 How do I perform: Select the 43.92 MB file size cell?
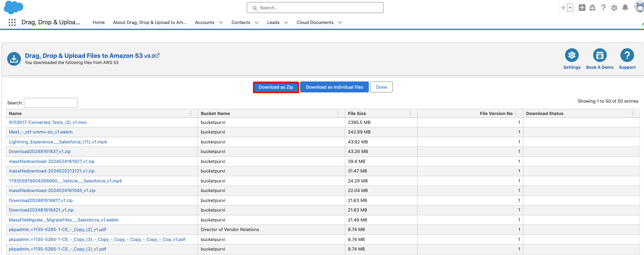pos(381,142)
